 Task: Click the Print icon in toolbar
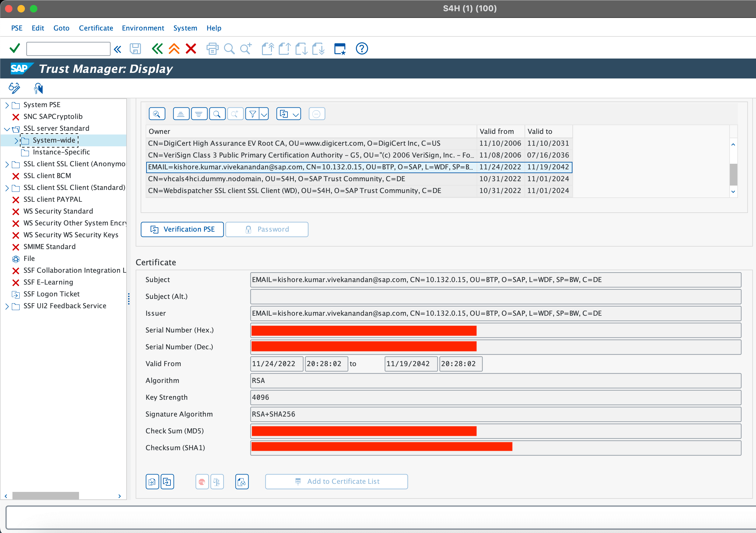pos(212,49)
